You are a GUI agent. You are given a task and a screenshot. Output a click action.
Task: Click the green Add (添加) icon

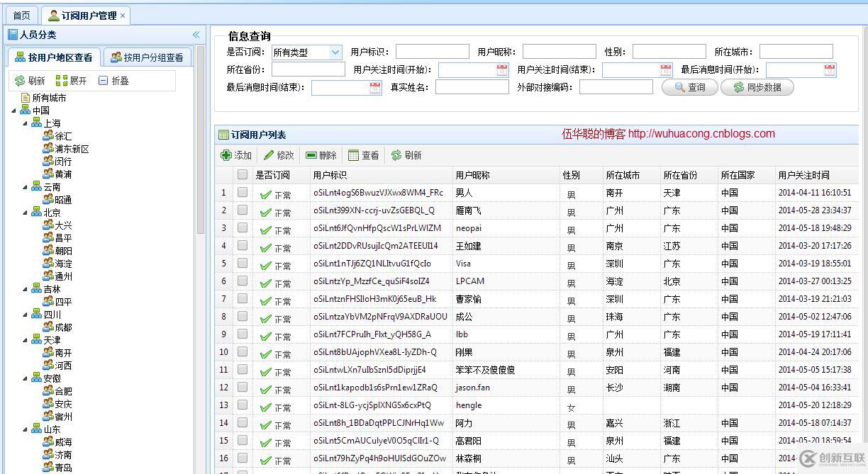(x=226, y=155)
